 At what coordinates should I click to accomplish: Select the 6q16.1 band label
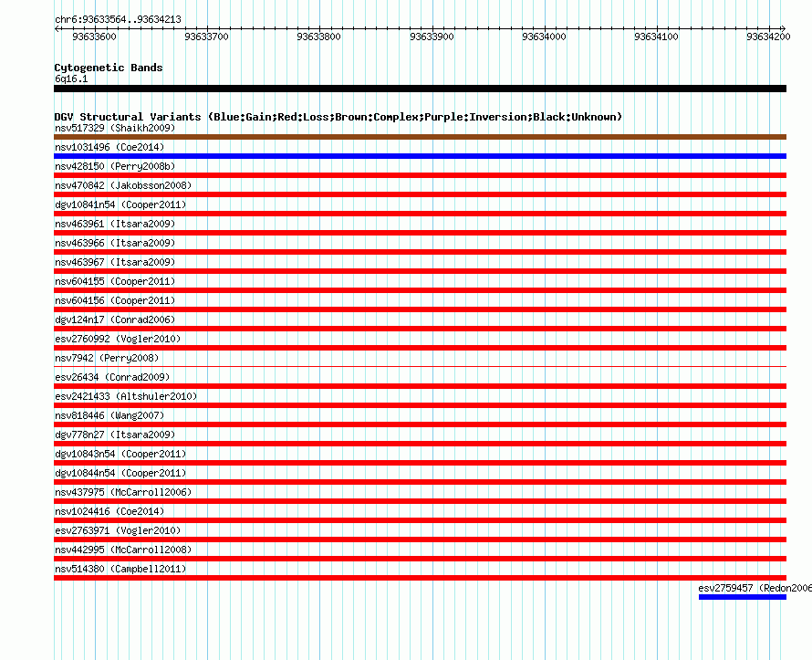click(x=71, y=79)
